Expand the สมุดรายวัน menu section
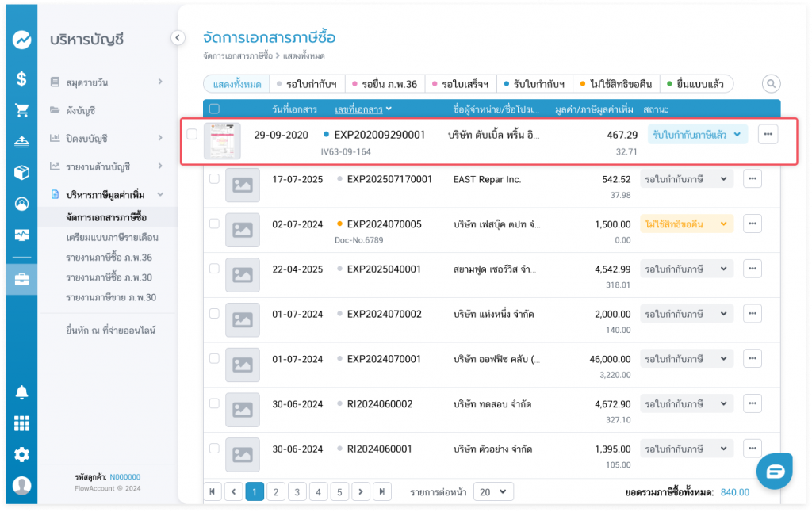This screenshot has height=512, width=812. (x=107, y=82)
